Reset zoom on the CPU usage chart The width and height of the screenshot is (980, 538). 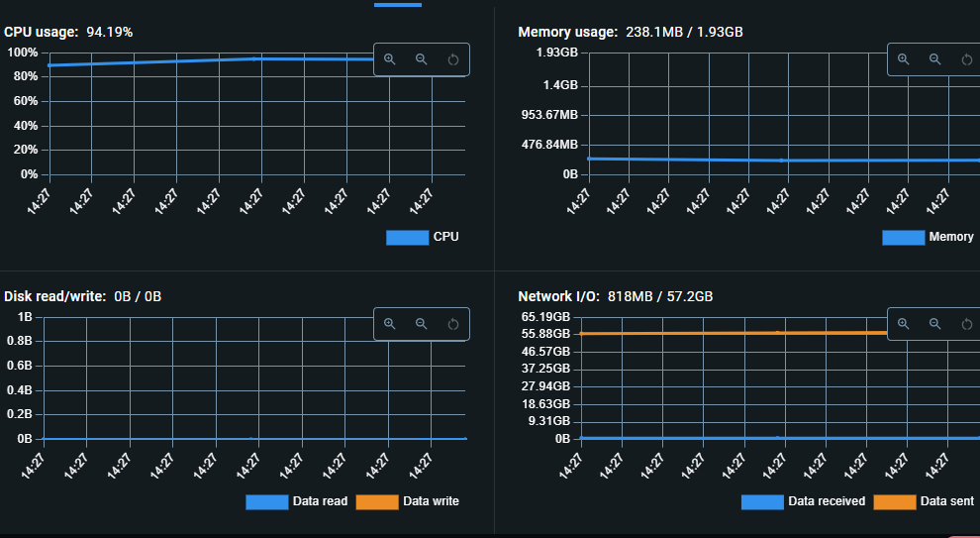click(453, 59)
